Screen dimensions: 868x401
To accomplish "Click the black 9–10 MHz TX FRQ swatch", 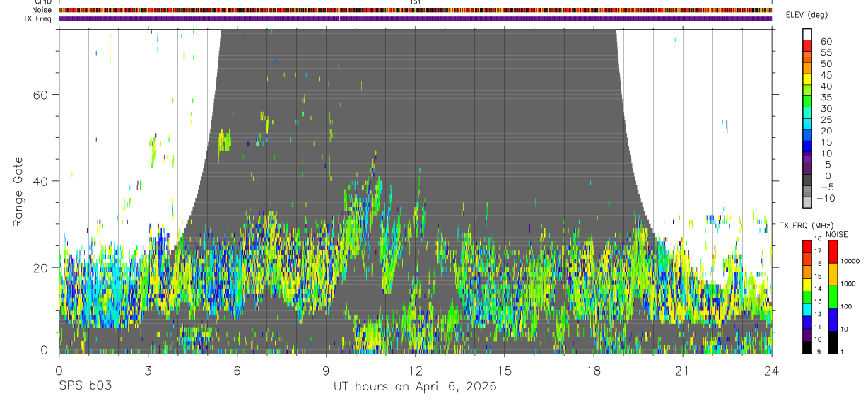I will 807,347.
